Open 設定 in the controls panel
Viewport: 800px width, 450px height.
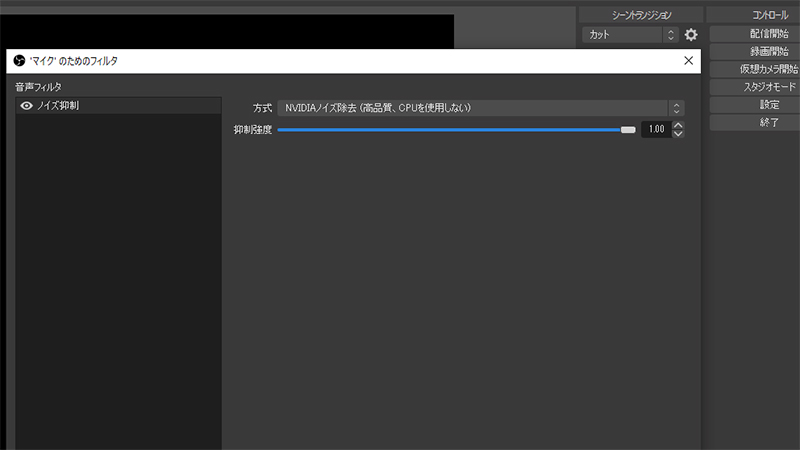(x=755, y=105)
